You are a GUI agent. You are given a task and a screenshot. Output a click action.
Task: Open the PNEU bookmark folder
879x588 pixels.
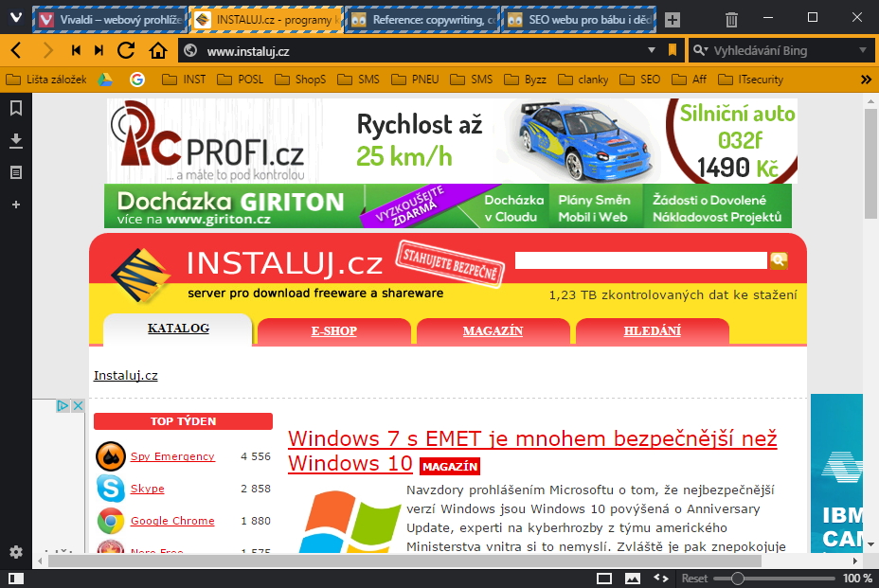[x=415, y=80]
